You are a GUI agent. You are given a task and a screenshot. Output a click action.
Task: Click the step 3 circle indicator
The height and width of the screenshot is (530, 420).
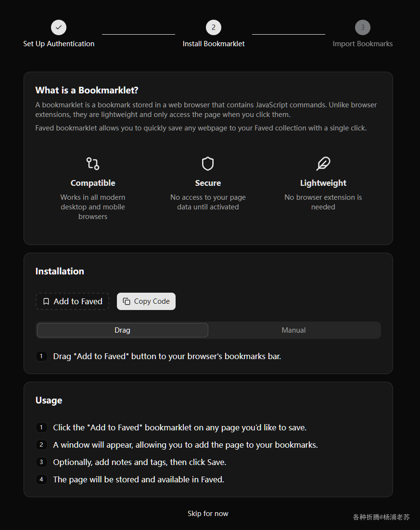(363, 27)
